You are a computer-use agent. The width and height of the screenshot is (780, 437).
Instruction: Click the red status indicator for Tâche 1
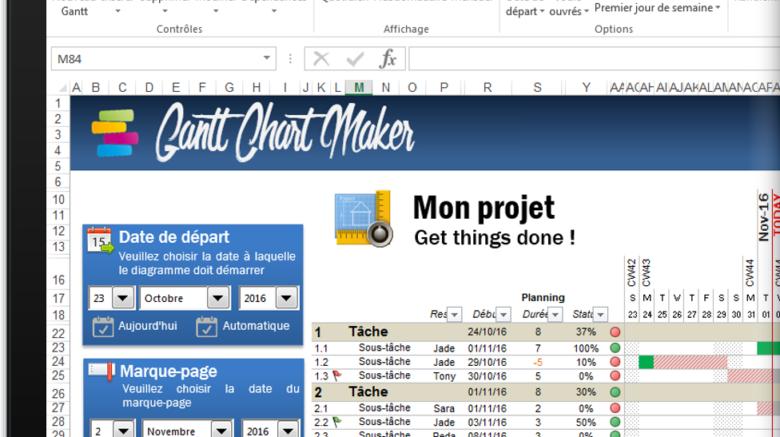(x=615, y=332)
